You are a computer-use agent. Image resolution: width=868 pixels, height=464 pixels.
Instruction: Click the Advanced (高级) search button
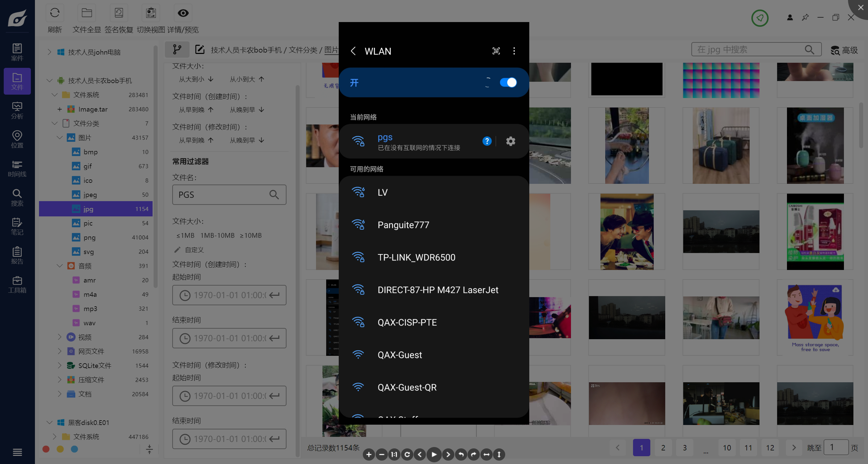click(x=844, y=50)
